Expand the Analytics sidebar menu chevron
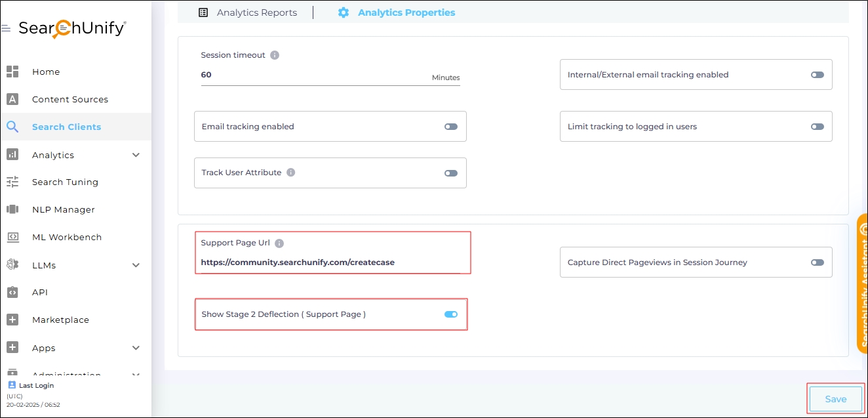Image resolution: width=868 pixels, height=418 pixels. click(x=136, y=155)
